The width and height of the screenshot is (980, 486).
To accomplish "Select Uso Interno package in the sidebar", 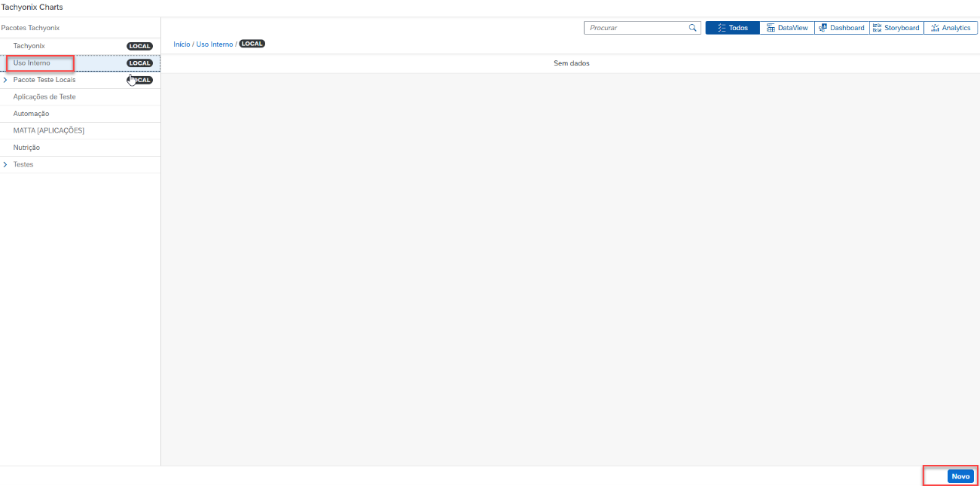I will pyautogui.click(x=32, y=63).
